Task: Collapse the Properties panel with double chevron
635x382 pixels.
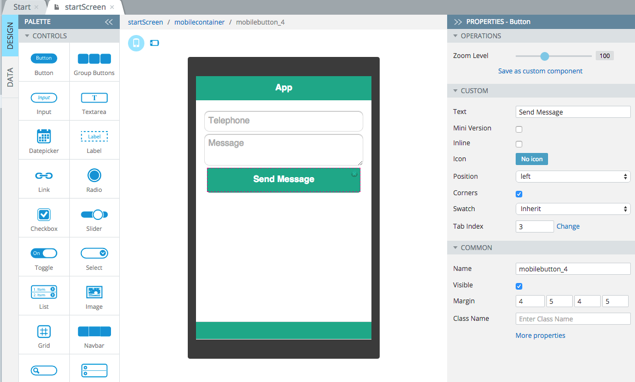Action: click(458, 22)
